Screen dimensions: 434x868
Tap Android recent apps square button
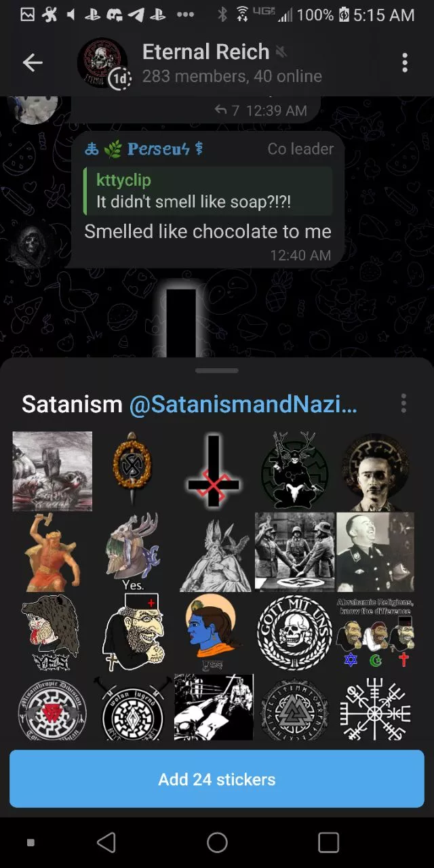click(328, 842)
